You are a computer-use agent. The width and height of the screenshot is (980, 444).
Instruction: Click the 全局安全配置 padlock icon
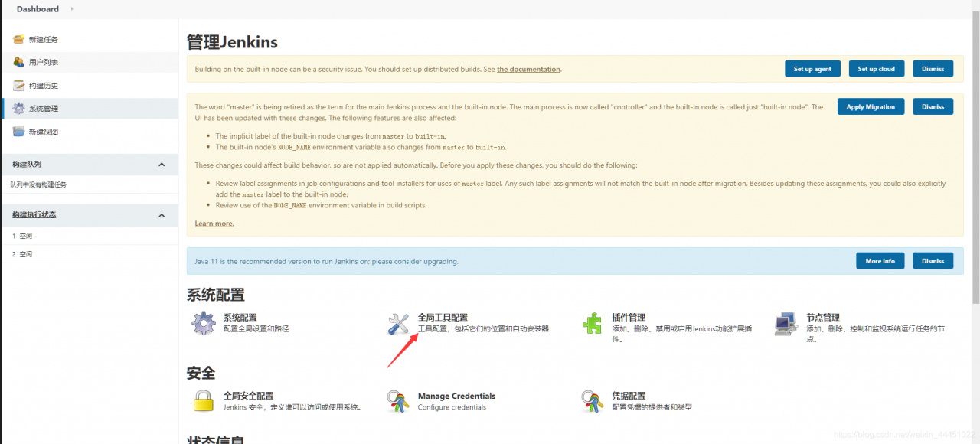(x=204, y=401)
